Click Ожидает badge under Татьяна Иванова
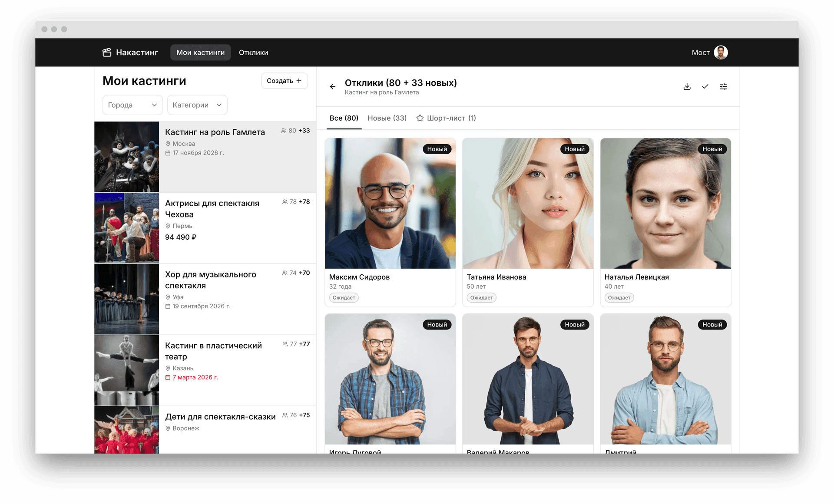834x504 pixels. pyautogui.click(x=481, y=298)
